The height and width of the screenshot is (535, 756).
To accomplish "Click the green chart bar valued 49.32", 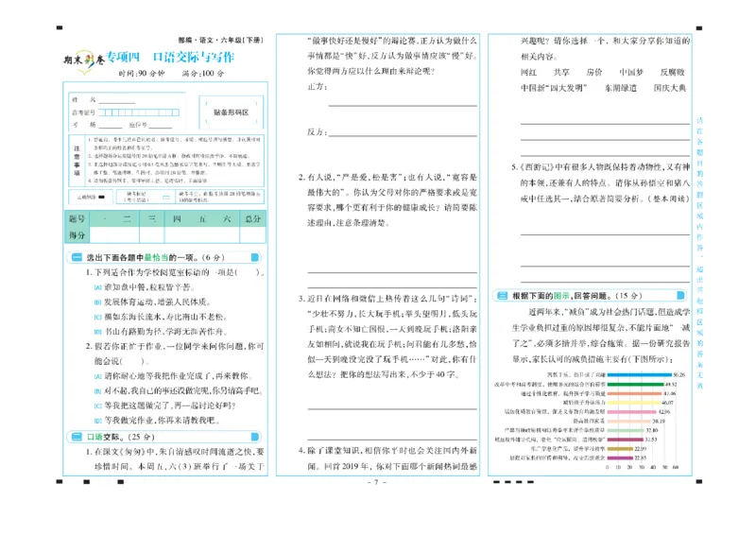I will (635, 385).
